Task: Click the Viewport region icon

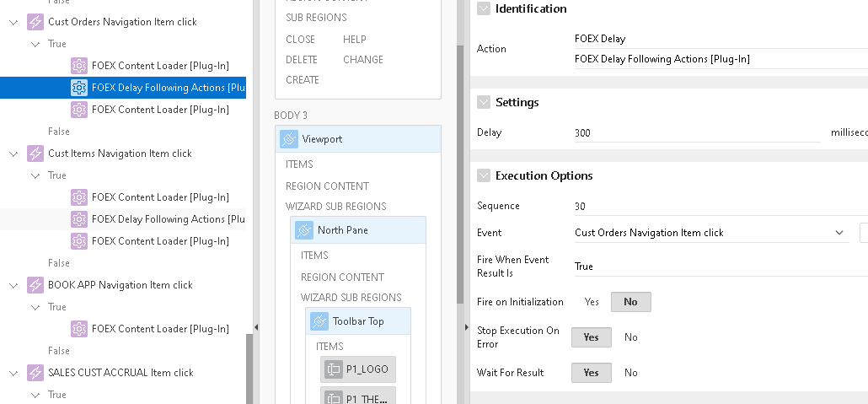Action: tap(289, 139)
